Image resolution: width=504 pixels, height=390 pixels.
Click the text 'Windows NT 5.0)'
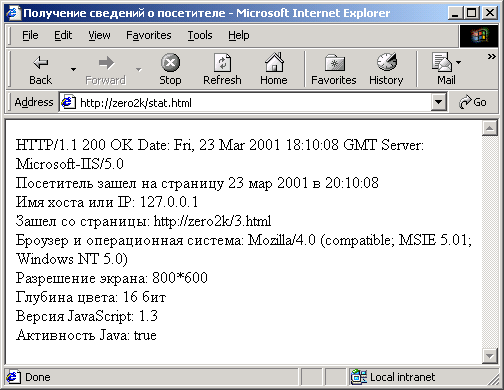click(72, 259)
